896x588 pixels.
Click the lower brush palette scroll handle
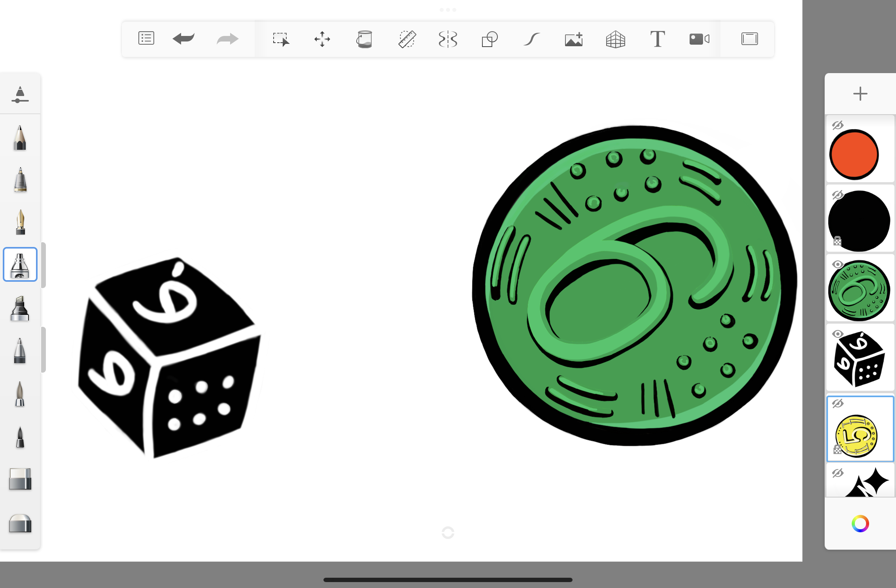click(43, 350)
